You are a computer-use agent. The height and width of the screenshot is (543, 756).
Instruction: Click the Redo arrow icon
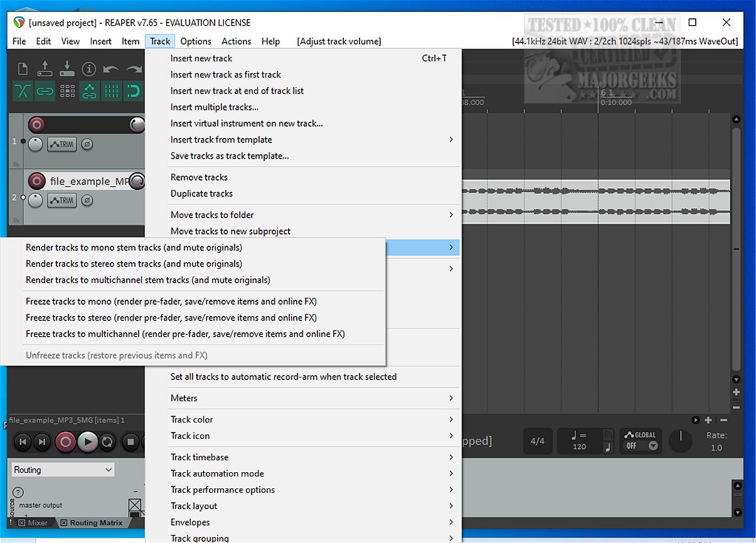[134, 69]
